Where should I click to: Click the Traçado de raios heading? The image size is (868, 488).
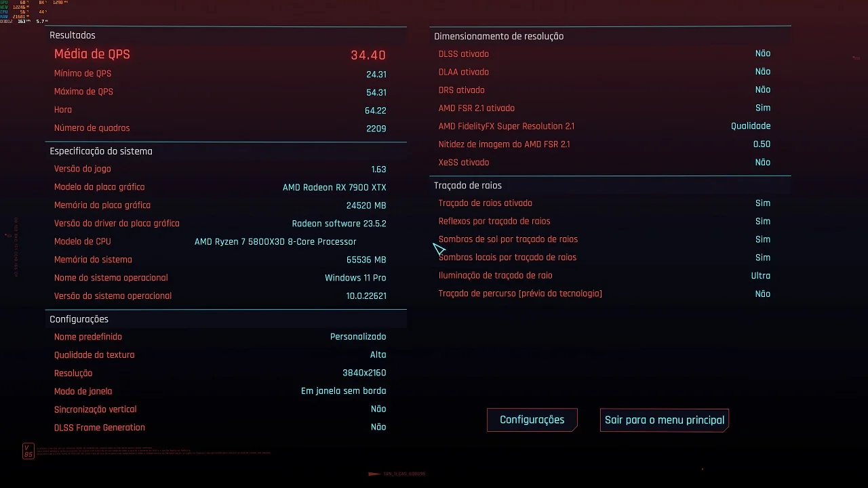(468, 185)
